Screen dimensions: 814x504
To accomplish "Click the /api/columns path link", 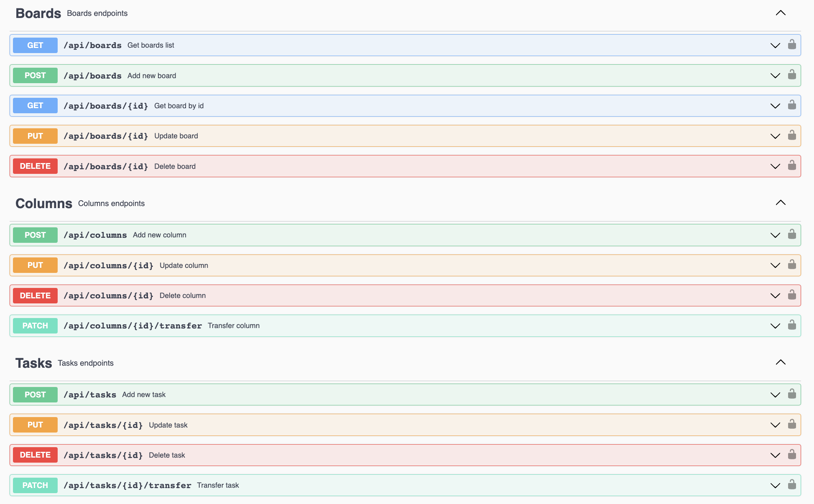I will pyautogui.click(x=95, y=235).
